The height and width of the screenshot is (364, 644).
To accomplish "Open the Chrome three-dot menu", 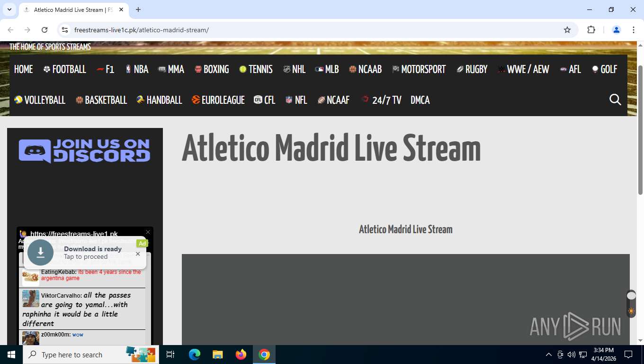I will 634,30.
